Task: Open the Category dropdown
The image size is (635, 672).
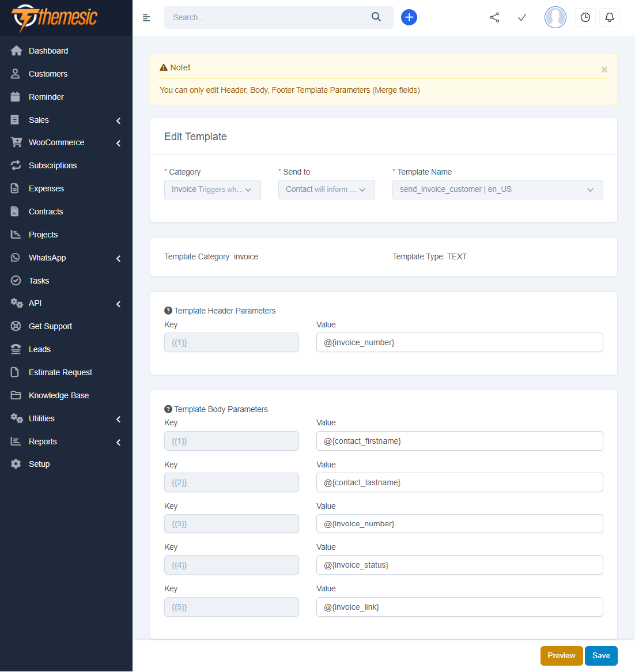Action: [x=213, y=190]
